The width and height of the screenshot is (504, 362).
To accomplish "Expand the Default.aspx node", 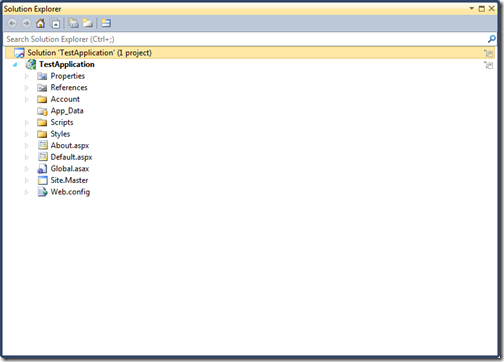I will coord(27,157).
